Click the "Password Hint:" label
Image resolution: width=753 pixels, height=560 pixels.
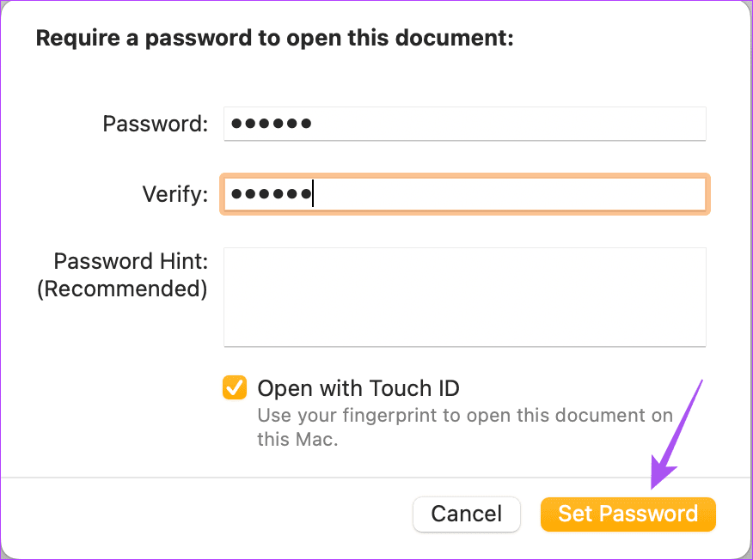[x=131, y=261]
